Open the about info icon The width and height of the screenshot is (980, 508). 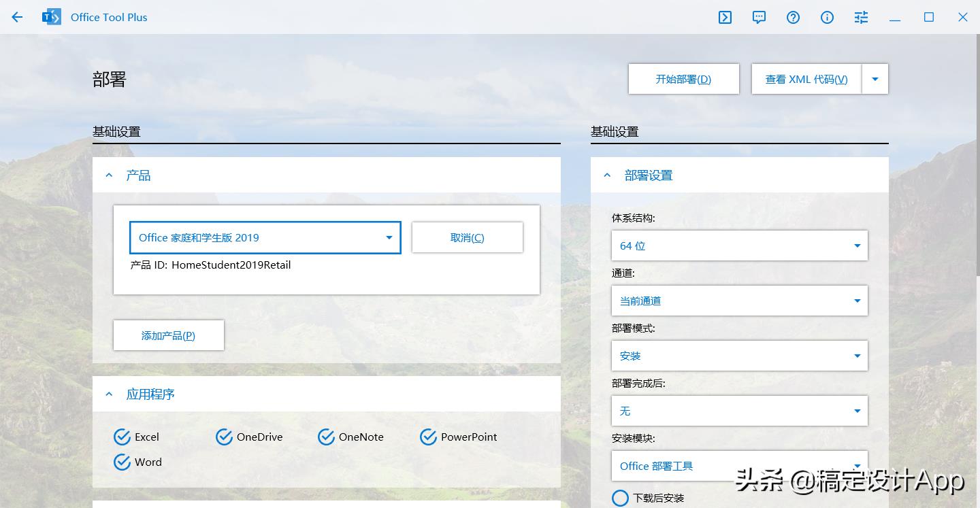point(827,18)
